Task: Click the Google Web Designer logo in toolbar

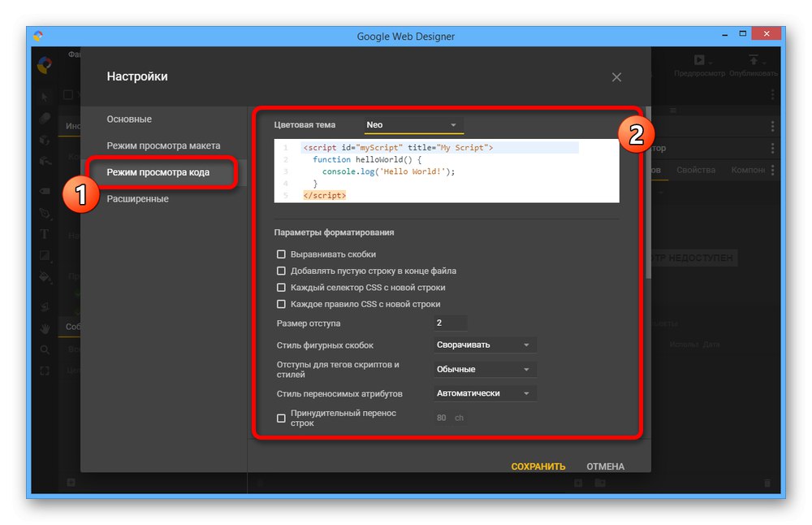Action: [x=45, y=65]
